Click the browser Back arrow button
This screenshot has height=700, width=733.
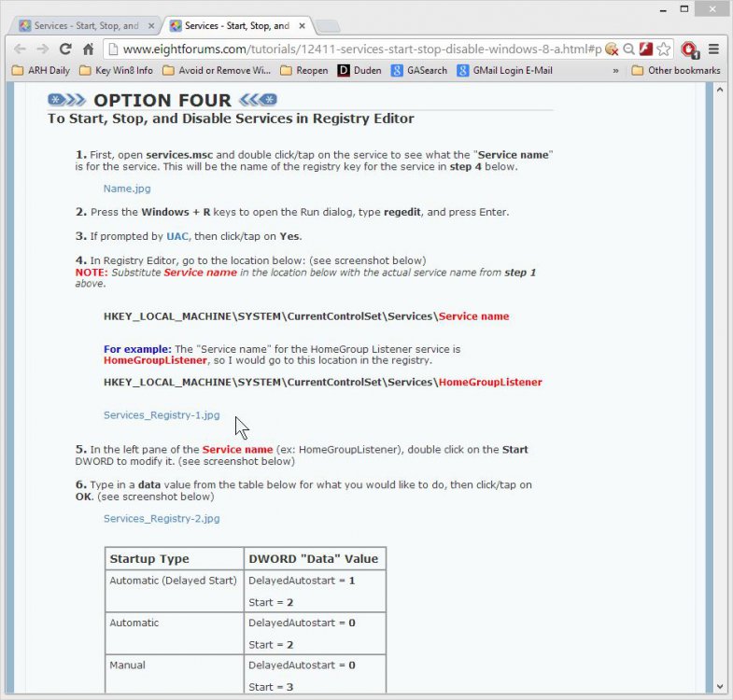click(x=20, y=49)
